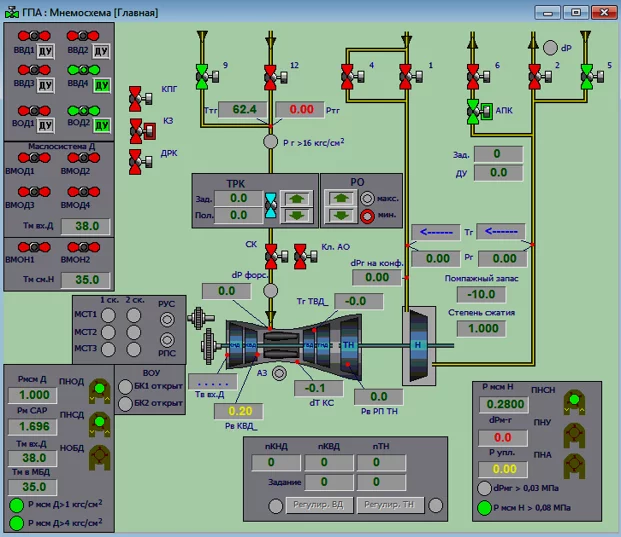Click the РО up arrow button
621x537 pixels.
tap(341, 198)
